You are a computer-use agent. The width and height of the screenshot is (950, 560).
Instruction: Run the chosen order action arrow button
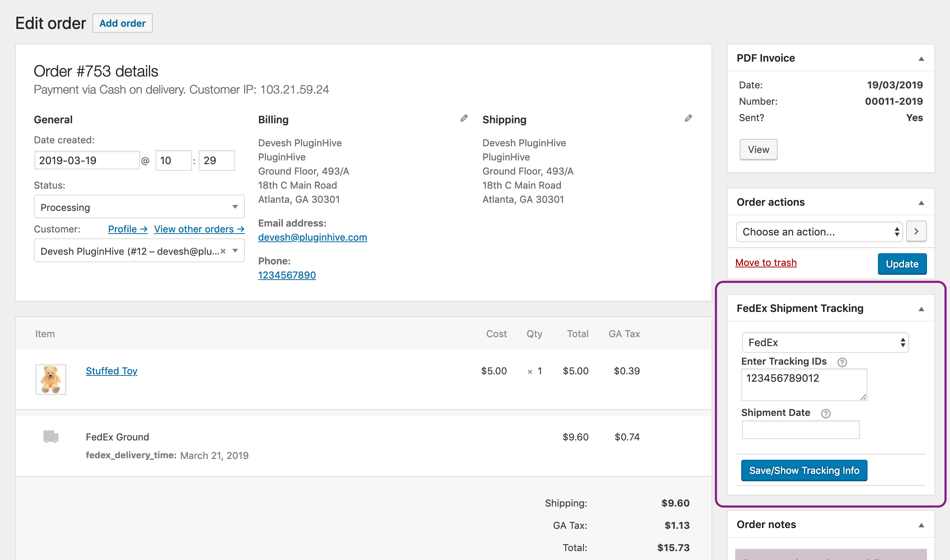coord(916,231)
